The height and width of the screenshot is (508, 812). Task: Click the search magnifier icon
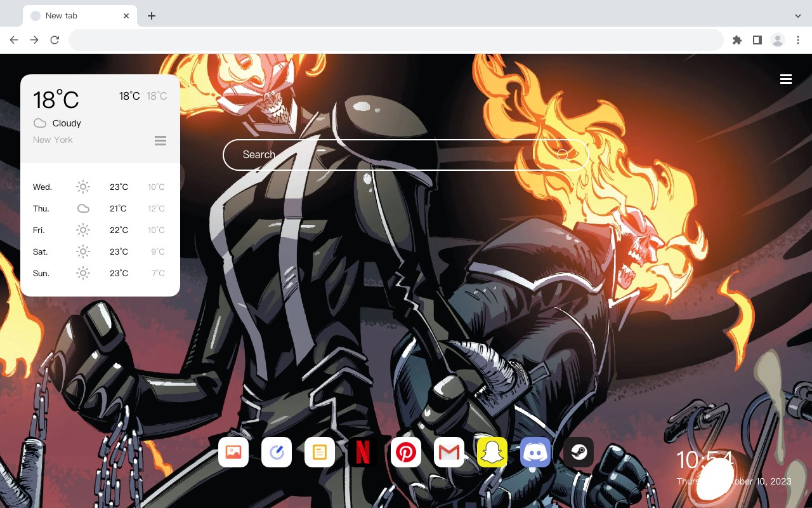[562, 154]
